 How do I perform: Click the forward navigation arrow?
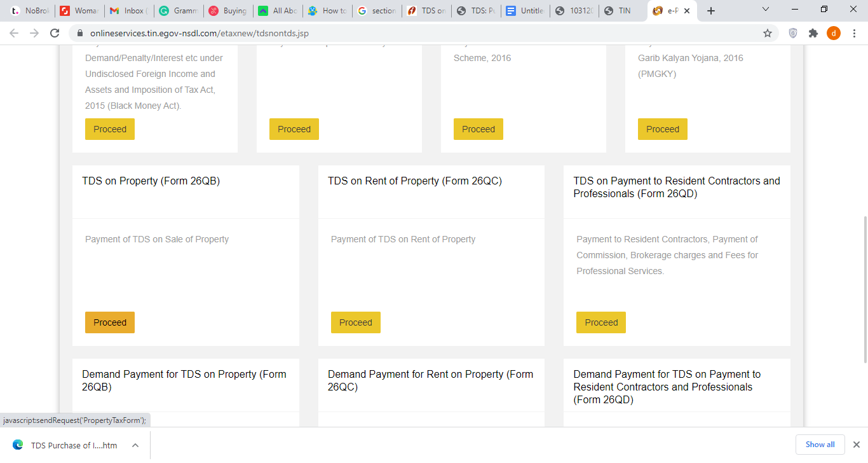pos(34,33)
